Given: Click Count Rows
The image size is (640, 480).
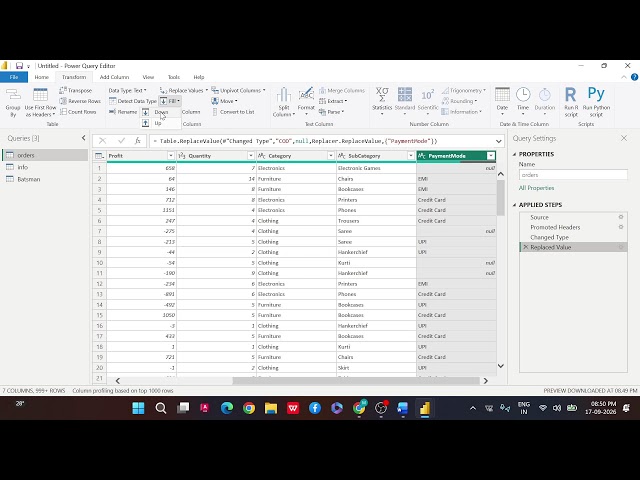Looking at the screenshot, I should (x=78, y=111).
